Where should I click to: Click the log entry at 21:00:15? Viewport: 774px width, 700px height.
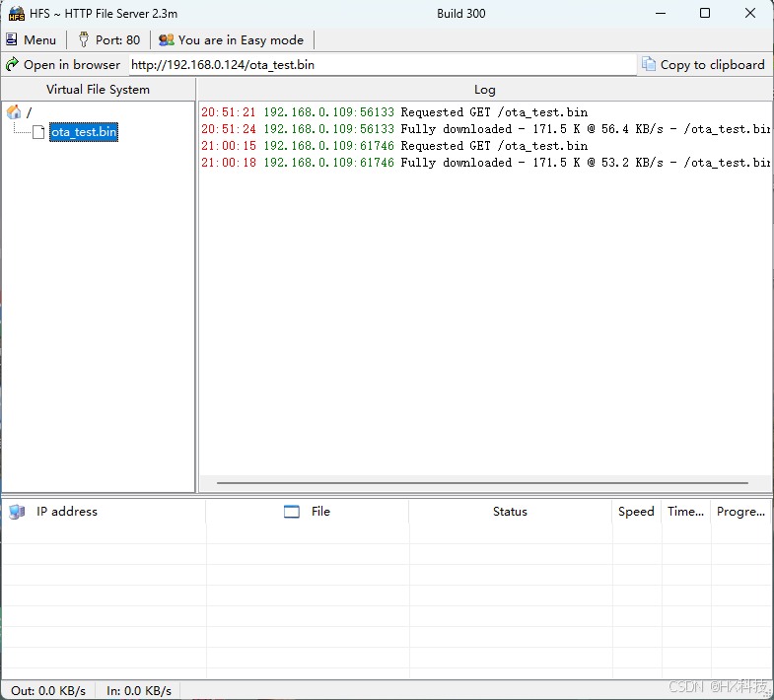point(394,146)
